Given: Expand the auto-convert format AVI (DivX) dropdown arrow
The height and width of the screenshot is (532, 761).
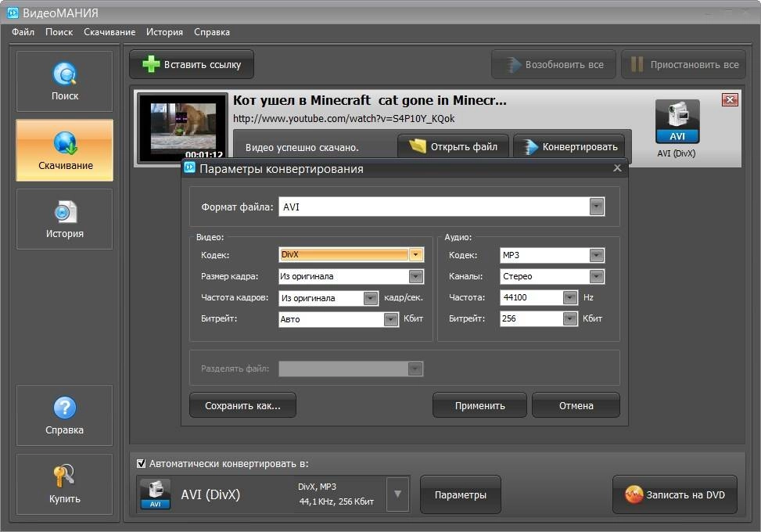Looking at the screenshot, I should coord(397,494).
